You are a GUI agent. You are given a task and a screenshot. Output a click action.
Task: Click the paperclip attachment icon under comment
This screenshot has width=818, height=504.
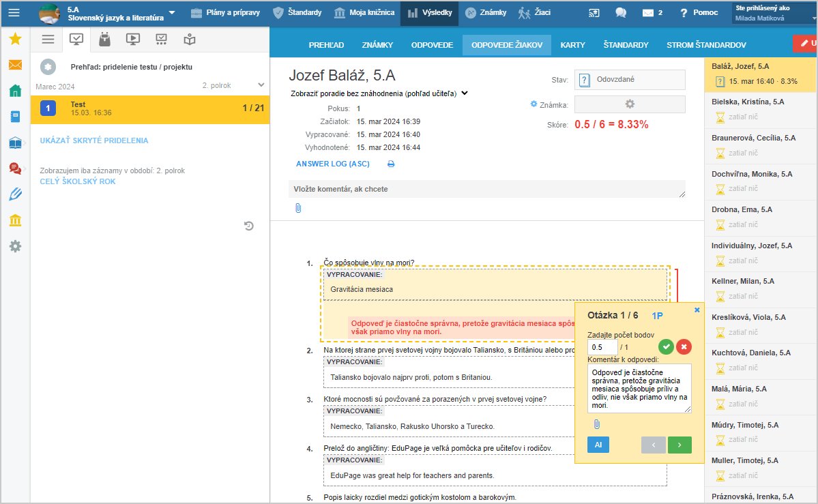click(x=298, y=208)
